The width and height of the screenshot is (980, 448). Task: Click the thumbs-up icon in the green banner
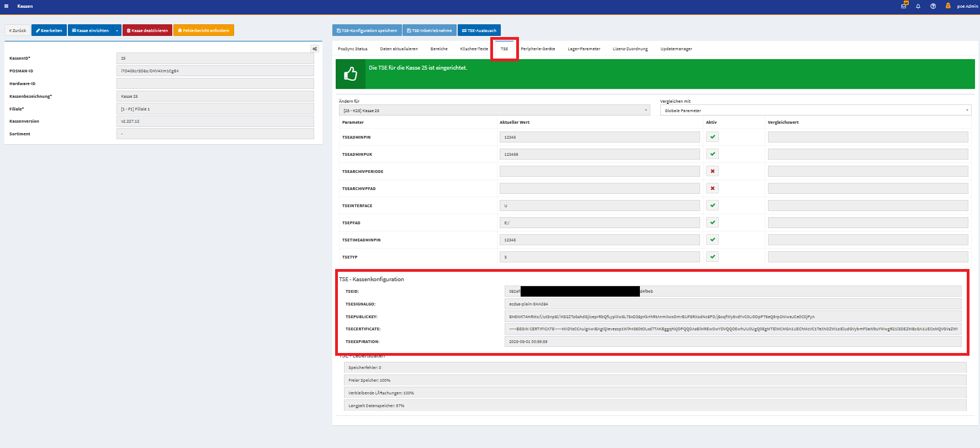coord(351,74)
